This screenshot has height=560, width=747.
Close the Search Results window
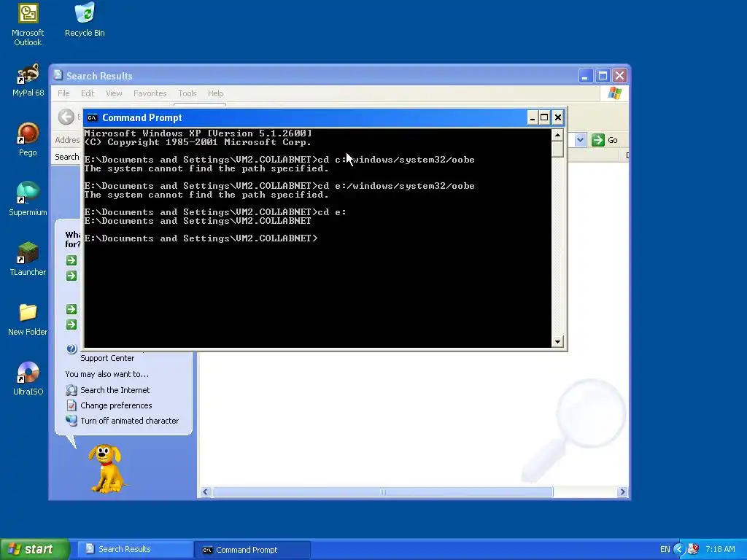[x=619, y=76]
